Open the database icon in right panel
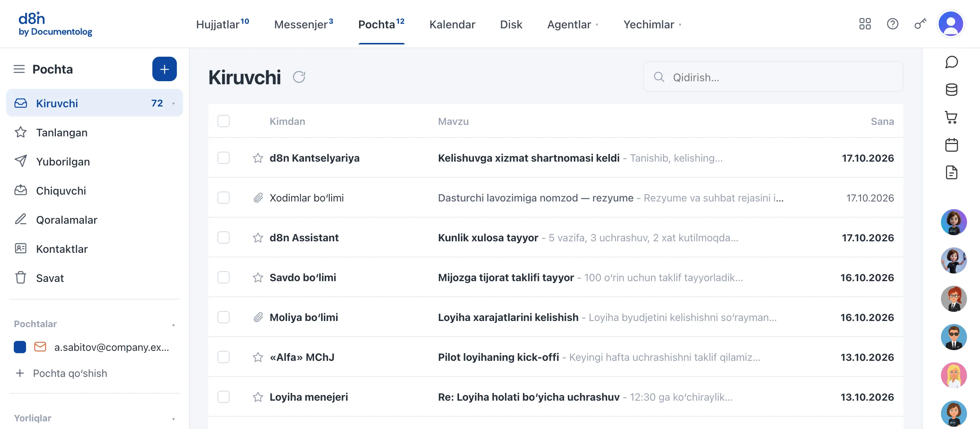This screenshot has width=980, height=429. coord(951,90)
